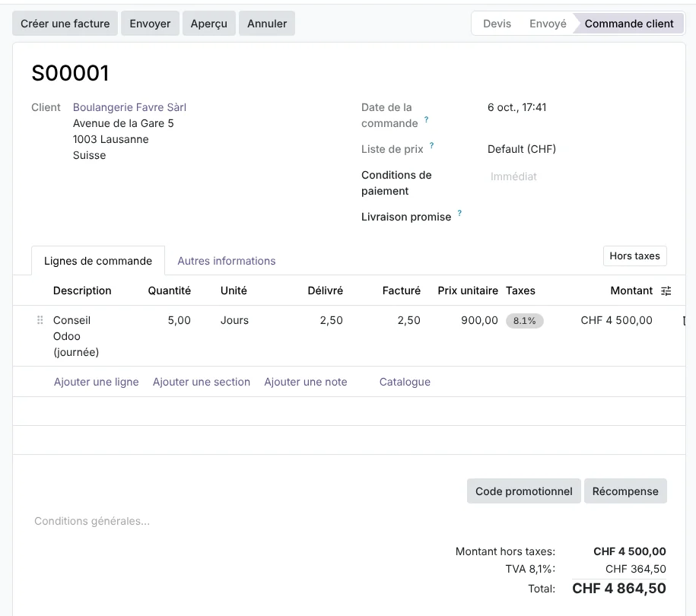Screen dimensions: 696x616
Task: Click unit cell Jours
Action: tap(234, 320)
